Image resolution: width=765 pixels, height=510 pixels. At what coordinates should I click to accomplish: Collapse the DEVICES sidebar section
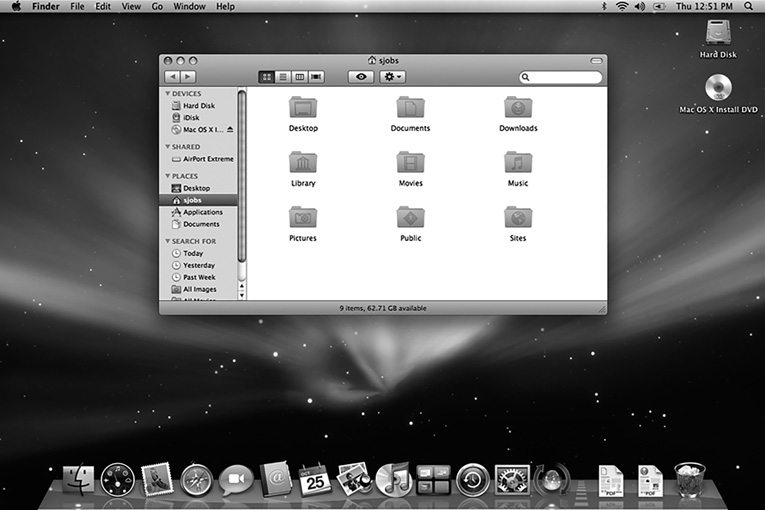click(x=168, y=94)
